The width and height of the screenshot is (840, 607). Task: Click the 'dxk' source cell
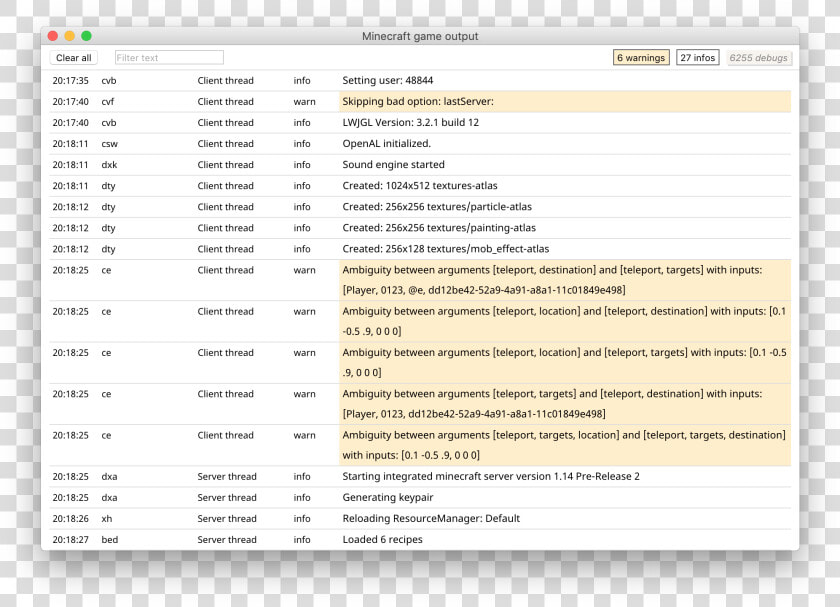click(109, 164)
